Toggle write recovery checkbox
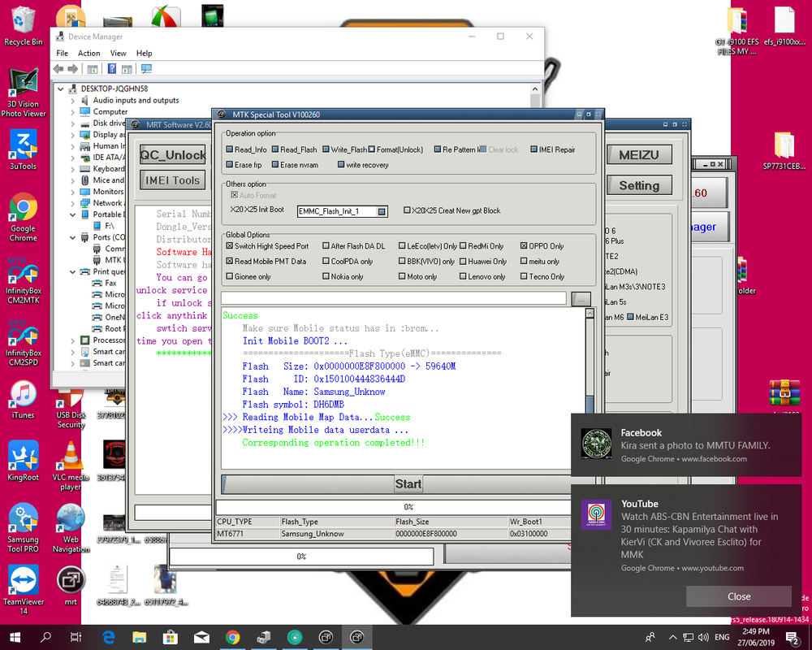The height and width of the screenshot is (650, 812). pos(341,164)
